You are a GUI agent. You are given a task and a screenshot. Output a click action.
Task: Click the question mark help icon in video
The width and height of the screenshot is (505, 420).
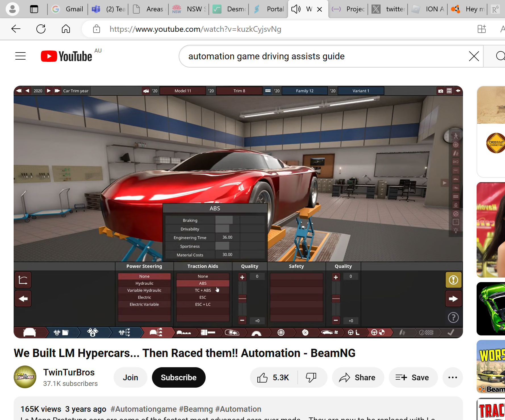(453, 318)
